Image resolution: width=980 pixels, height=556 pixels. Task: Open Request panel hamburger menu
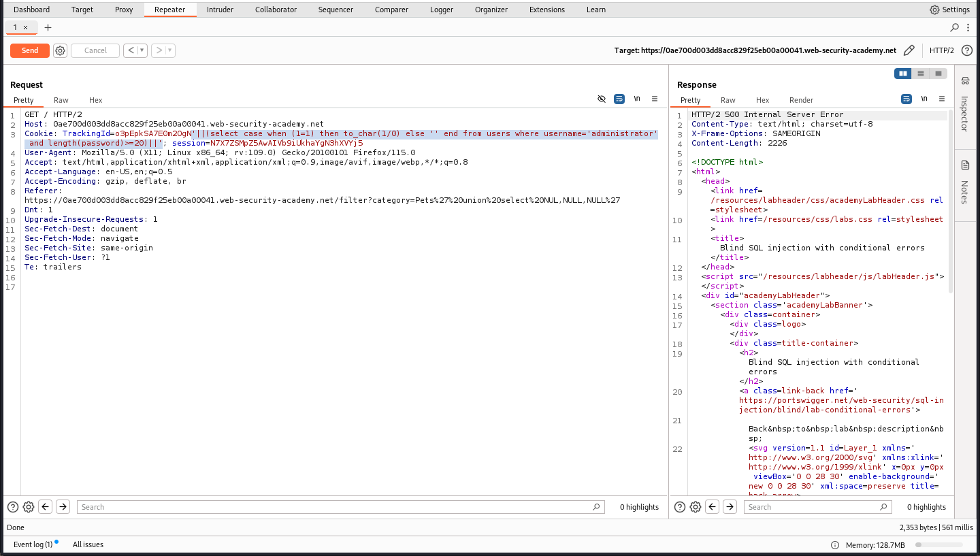(655, 99)
